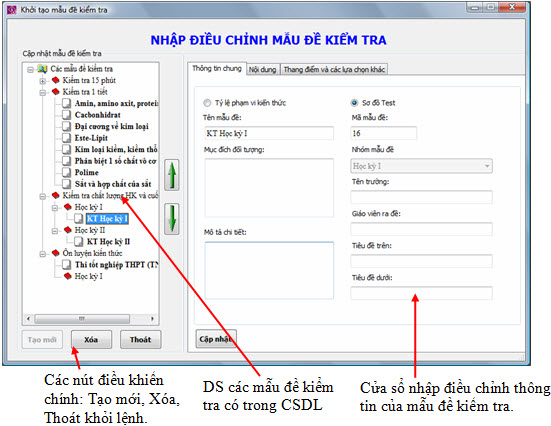Click the root folder icon of Các mẫu đề kiểm tra
Screen dimensions: 551x426
point(43,69)
